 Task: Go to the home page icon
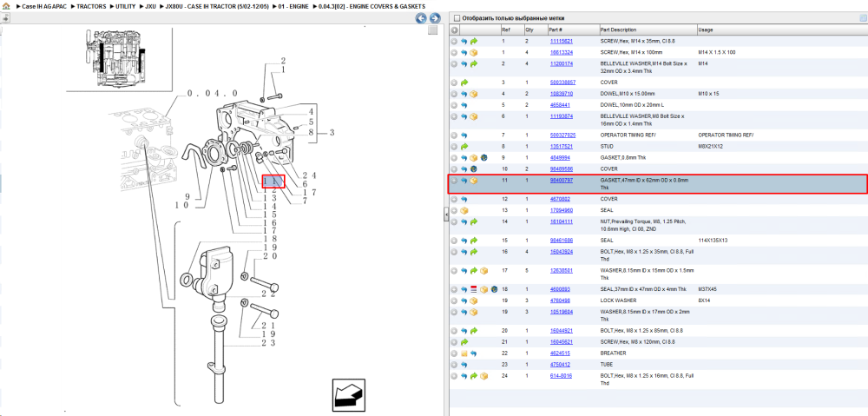(6, 6)
